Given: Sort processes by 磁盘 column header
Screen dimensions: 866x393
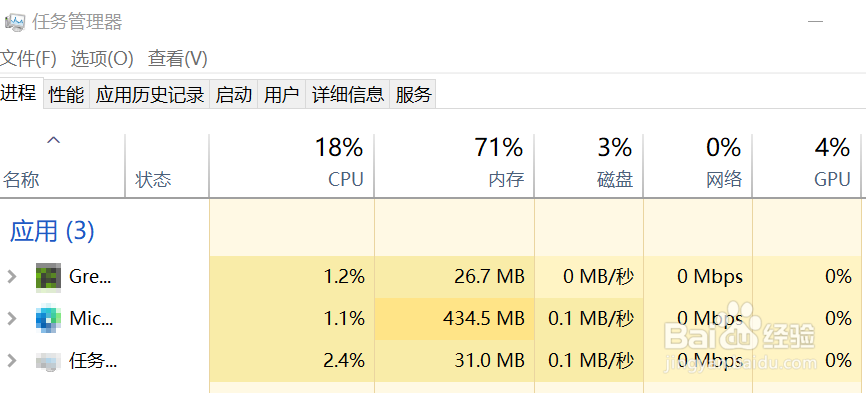Looking at the screenshot, I should click(588, 164).
